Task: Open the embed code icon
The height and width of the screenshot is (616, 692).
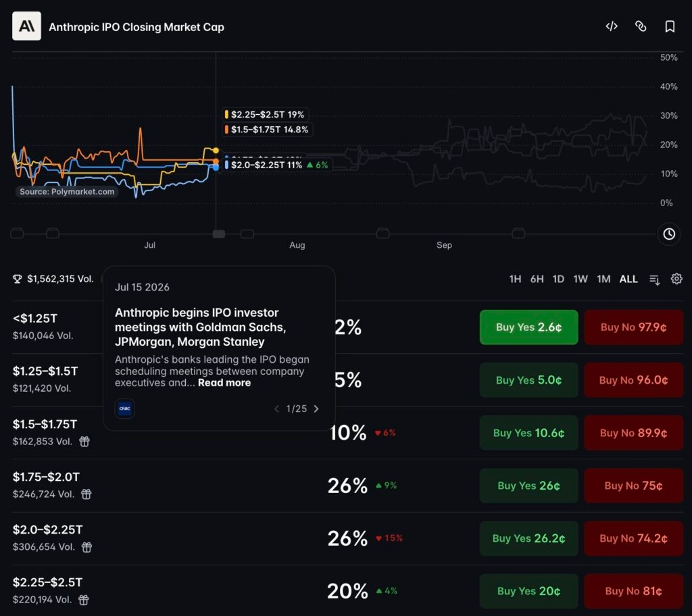Action: [611, 26]
